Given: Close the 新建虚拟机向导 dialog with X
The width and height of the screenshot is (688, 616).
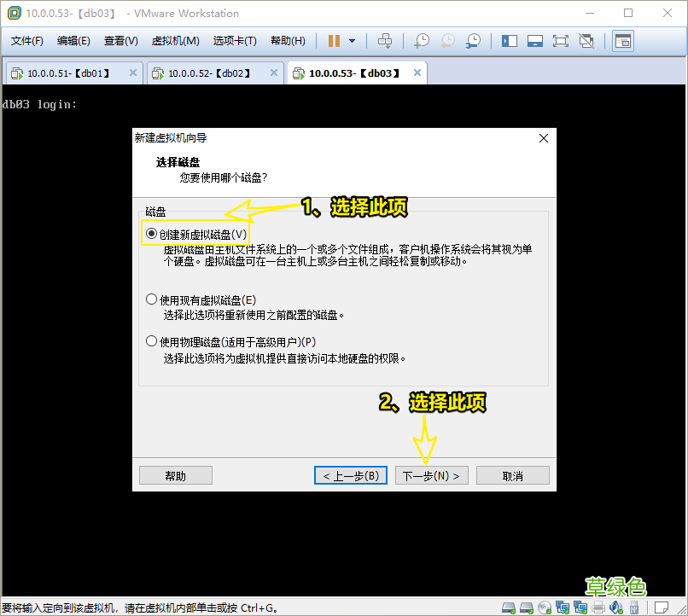Looking at the screenshot, I should point(544,138).
